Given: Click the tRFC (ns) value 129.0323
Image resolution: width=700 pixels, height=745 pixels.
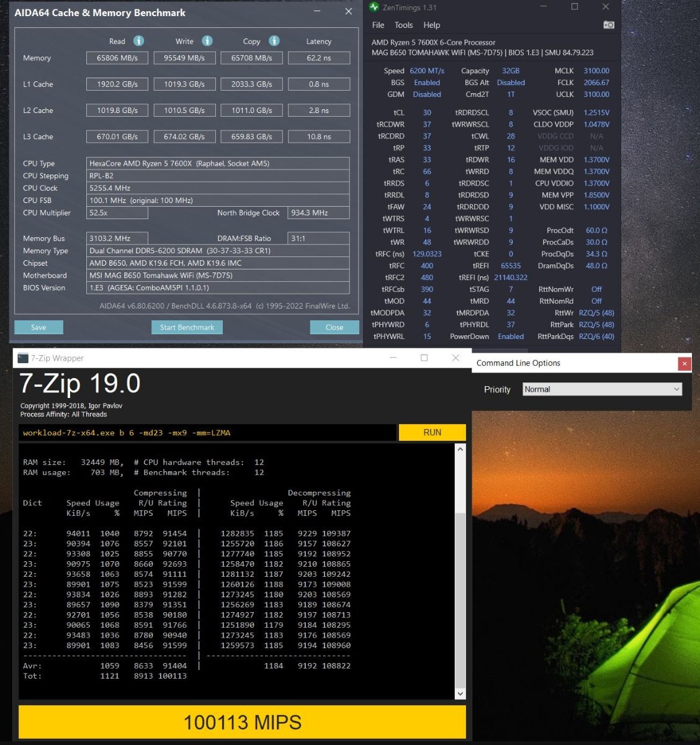Looking at the screenshot, I should 427,254.
